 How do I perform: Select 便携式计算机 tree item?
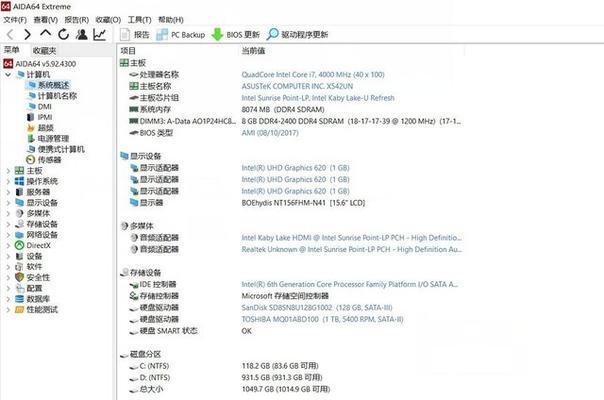pos(56,149)
